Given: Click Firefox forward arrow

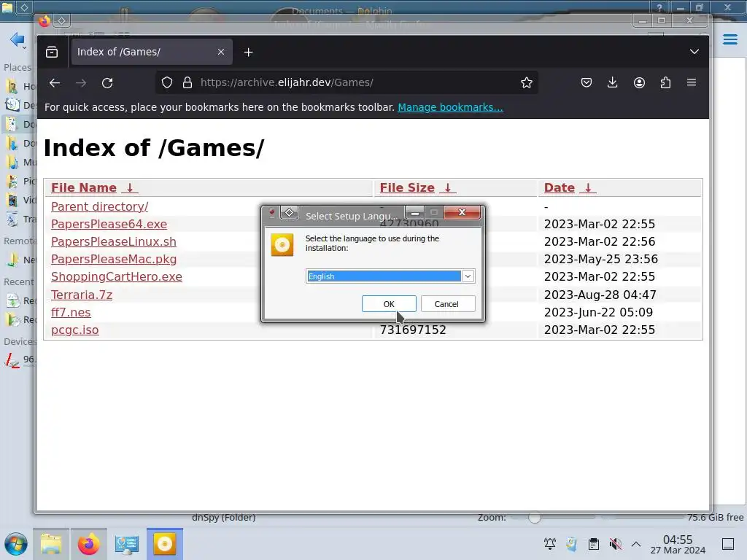Looking at the screenshot, I should [x=81, y=83].
